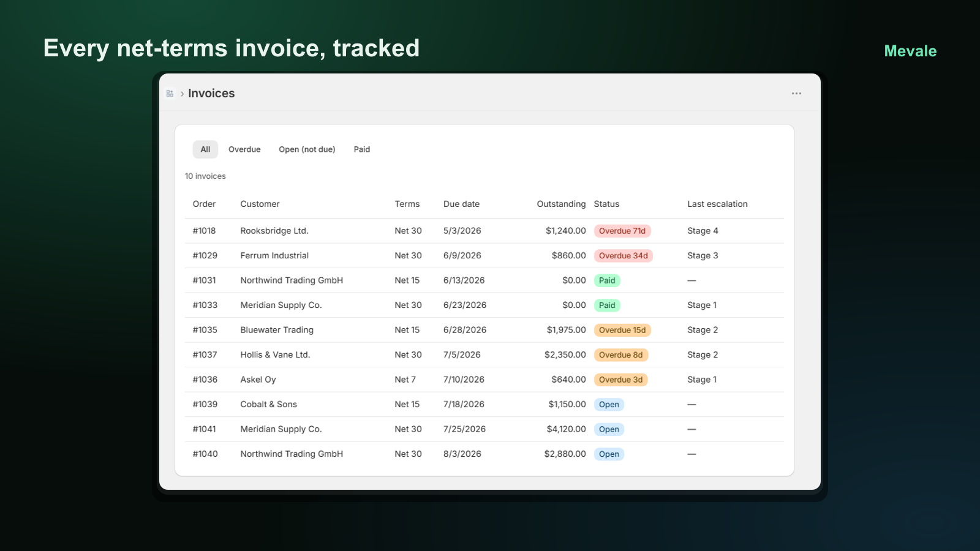Click the Paid badge for order #1033
The image size is (980, 551).
tap(607, 305)
